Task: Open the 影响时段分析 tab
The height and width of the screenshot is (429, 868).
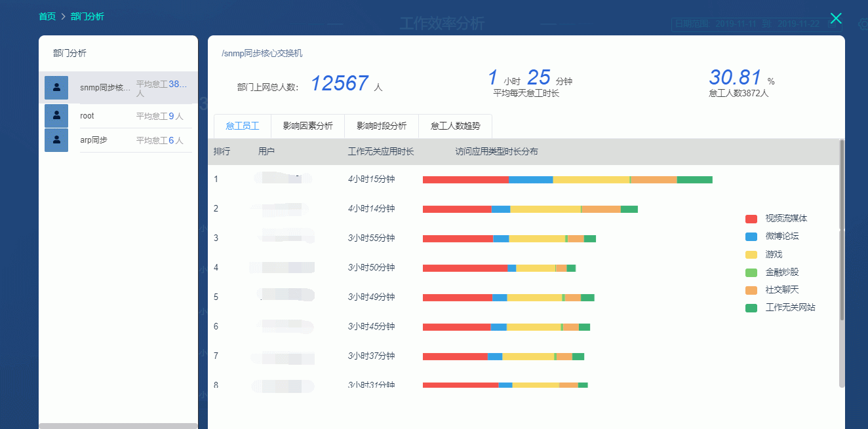Action: pyautogui.click(x=382, y=126)
